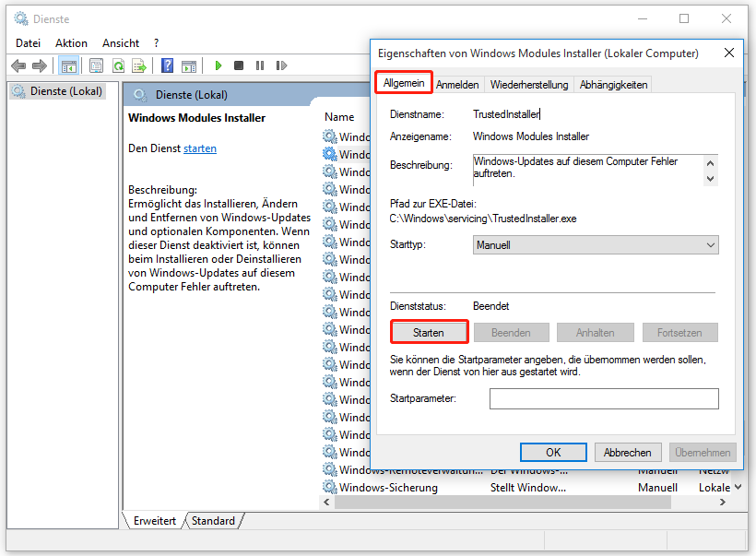Close the Eigenschaften dialog with X
Image resolution: width=756 pixels, height=556 pixels.
[x=729, y=53]
